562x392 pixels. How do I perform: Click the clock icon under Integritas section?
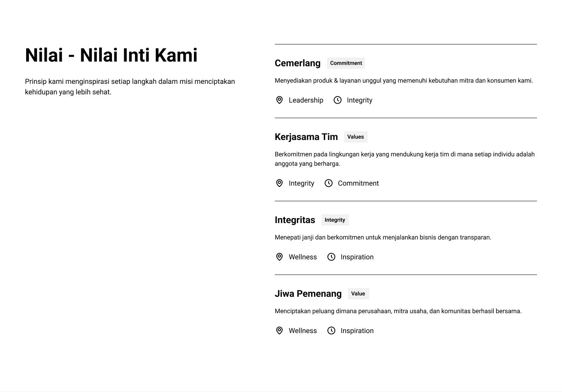[331, 257]
